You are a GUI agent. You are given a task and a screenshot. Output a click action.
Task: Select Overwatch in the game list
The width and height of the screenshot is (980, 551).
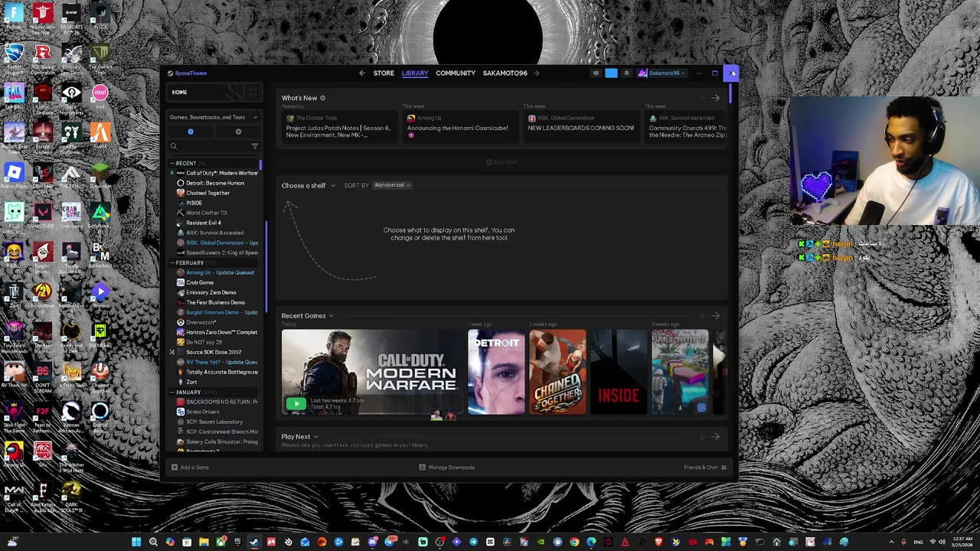[201, 322]
